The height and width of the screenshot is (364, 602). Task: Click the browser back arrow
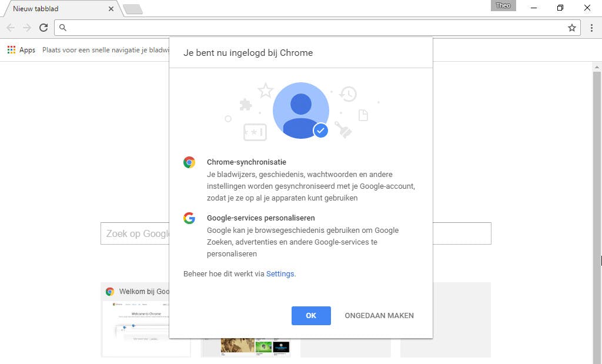(11, 28)
